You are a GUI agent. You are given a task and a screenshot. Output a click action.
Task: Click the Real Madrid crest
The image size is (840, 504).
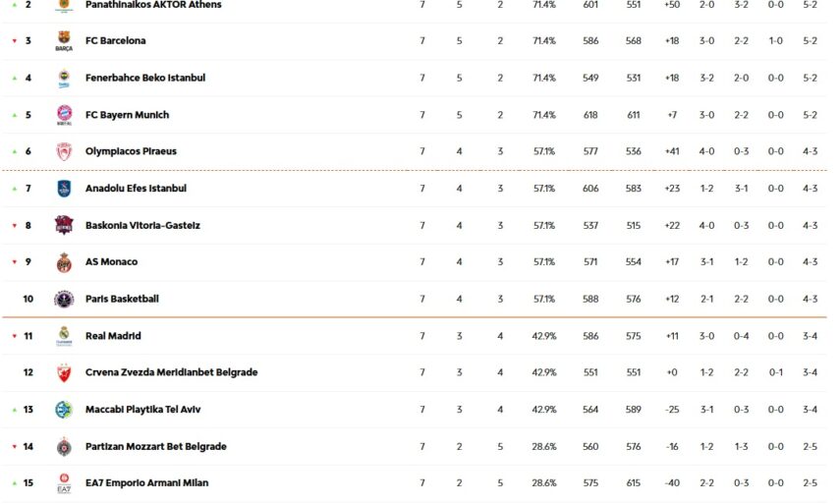click(64, 336)
